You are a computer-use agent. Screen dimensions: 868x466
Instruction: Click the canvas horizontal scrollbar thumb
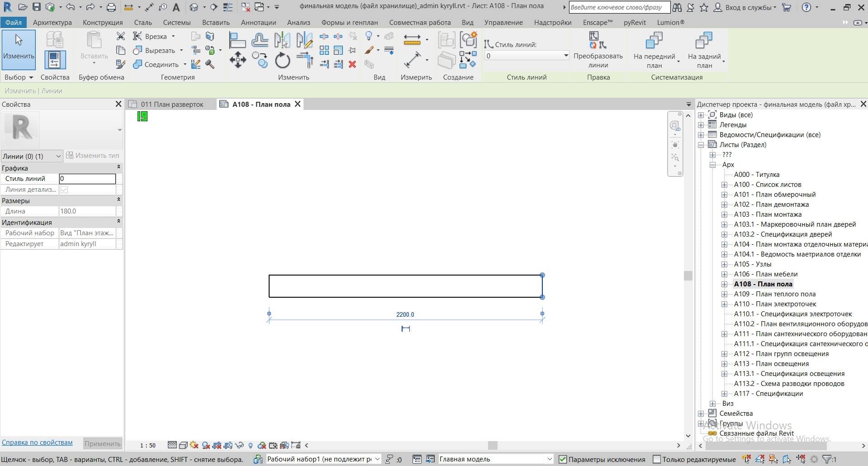[x=493, y=445]
